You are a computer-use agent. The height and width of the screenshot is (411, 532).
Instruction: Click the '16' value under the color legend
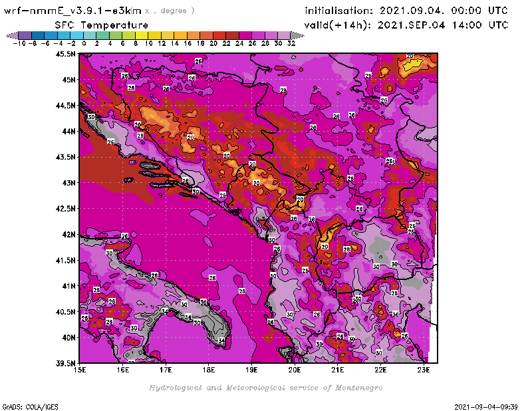(188, 44)
